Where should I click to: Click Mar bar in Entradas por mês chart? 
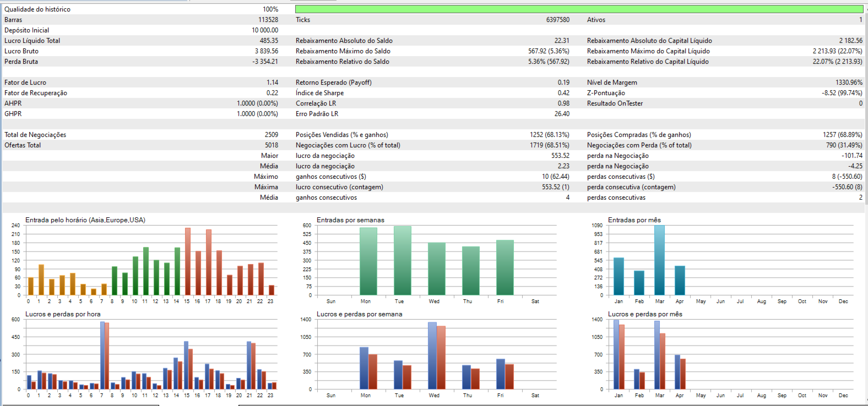tap(659, 260)
